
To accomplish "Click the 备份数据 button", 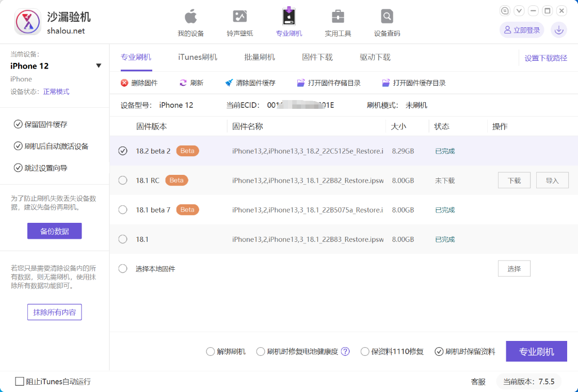I will click(54, 231).
